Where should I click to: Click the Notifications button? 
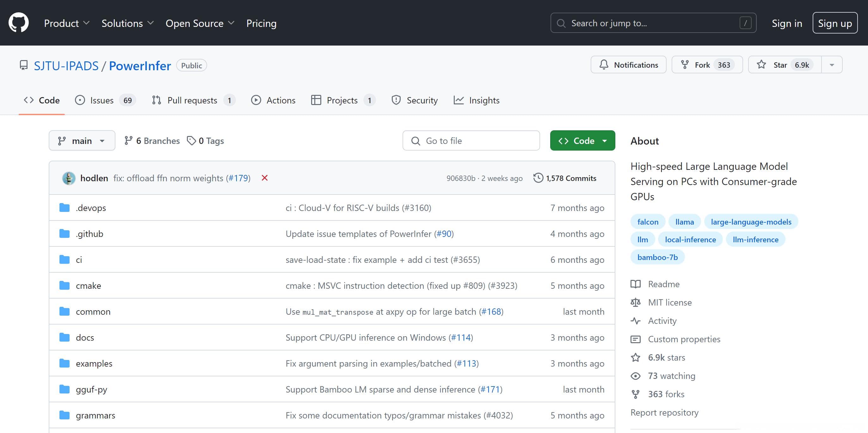(628, 65)
